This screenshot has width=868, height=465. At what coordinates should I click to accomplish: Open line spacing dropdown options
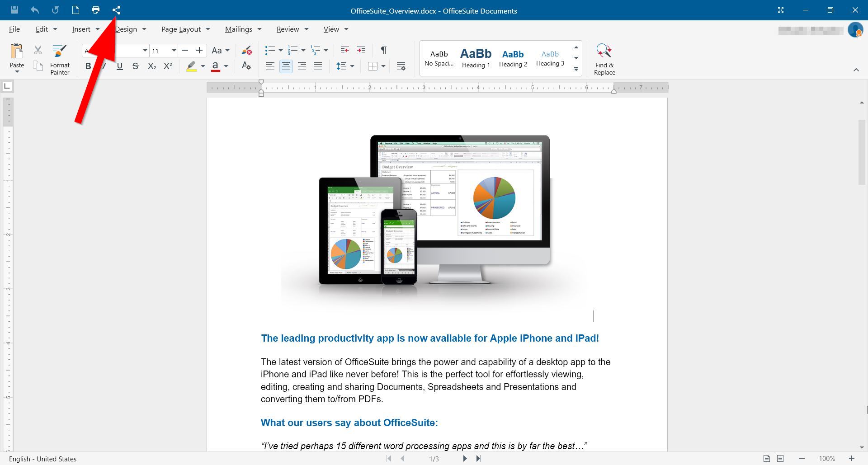pos(352,66)
